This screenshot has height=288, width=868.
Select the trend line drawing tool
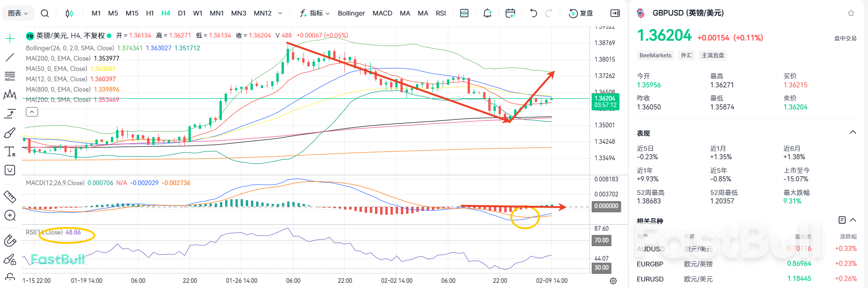(9, 57)
